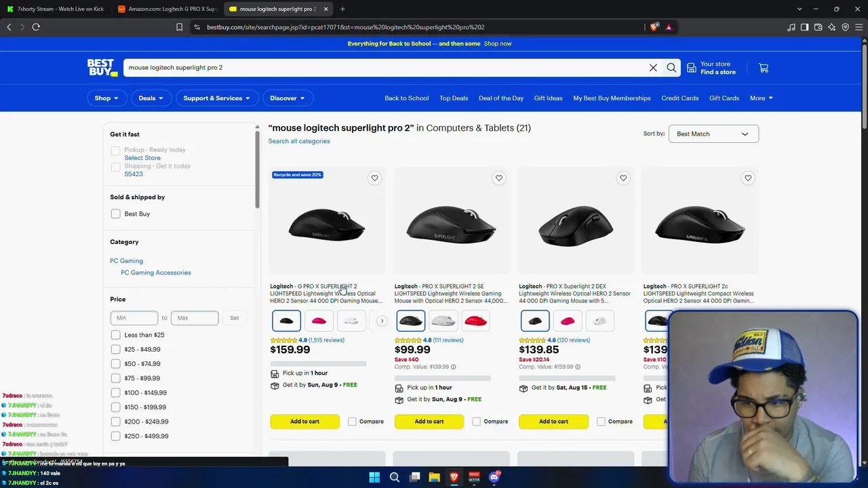The image size is (868, 488).
Task: Open the browser hamburger menu
Action: tap(859, 27)
